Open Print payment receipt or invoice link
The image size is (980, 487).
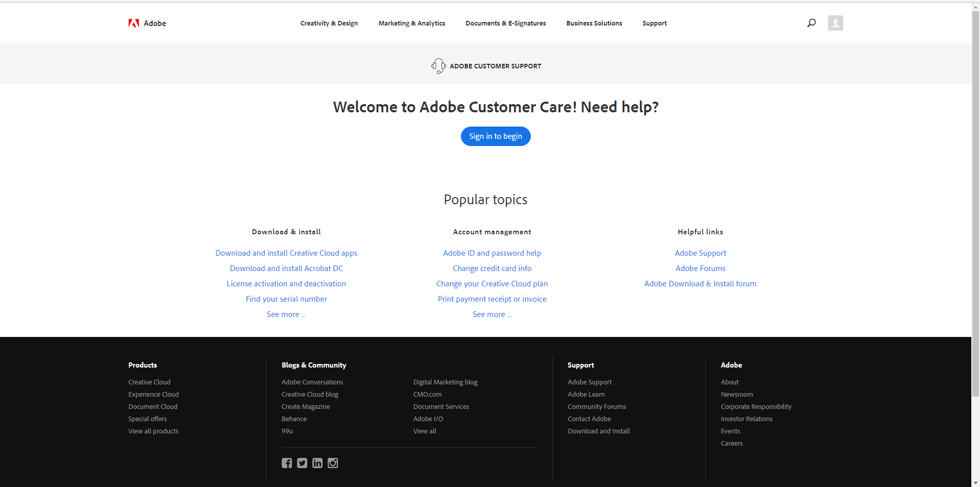492,299
